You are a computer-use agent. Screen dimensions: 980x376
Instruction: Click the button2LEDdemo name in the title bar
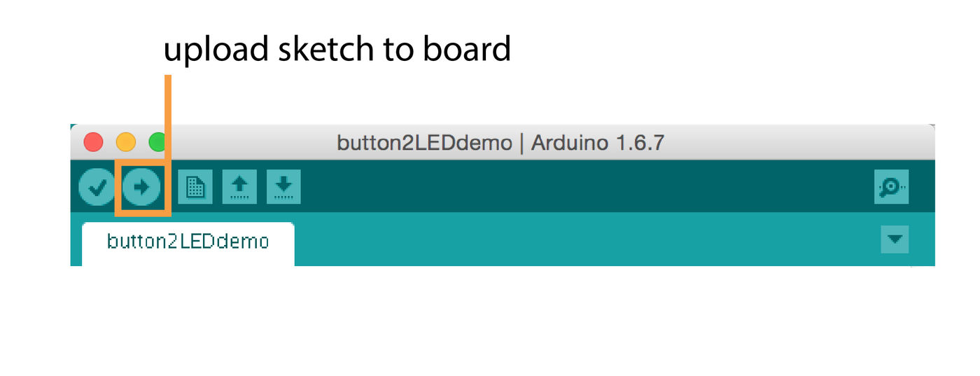tap(424, 143)
